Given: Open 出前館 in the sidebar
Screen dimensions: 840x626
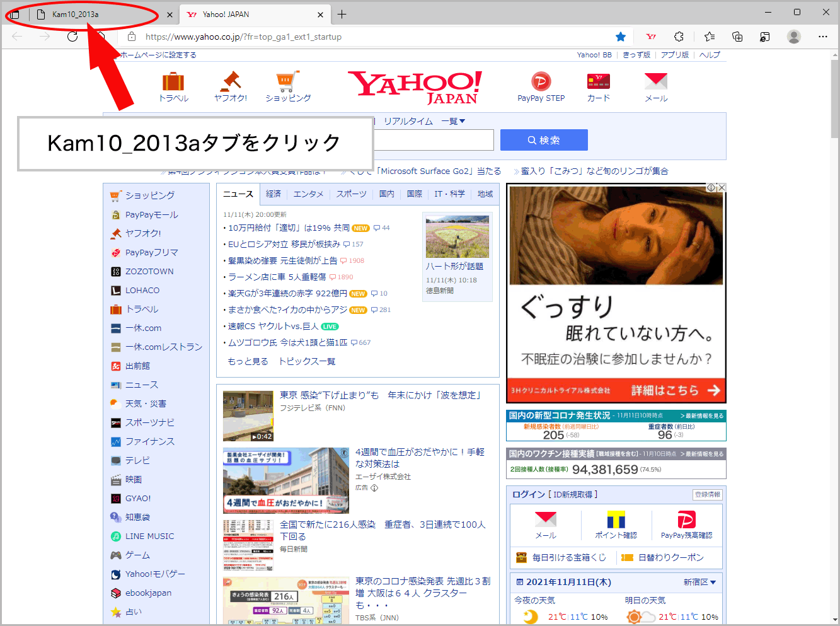Looking at the screenshot, I should [x=137, y=366].
